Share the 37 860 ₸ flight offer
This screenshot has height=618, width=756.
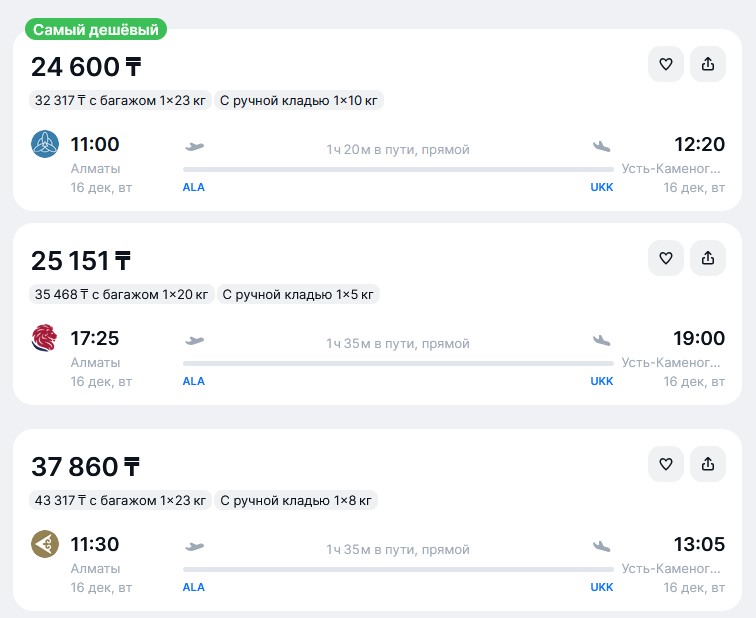(708, 464)
